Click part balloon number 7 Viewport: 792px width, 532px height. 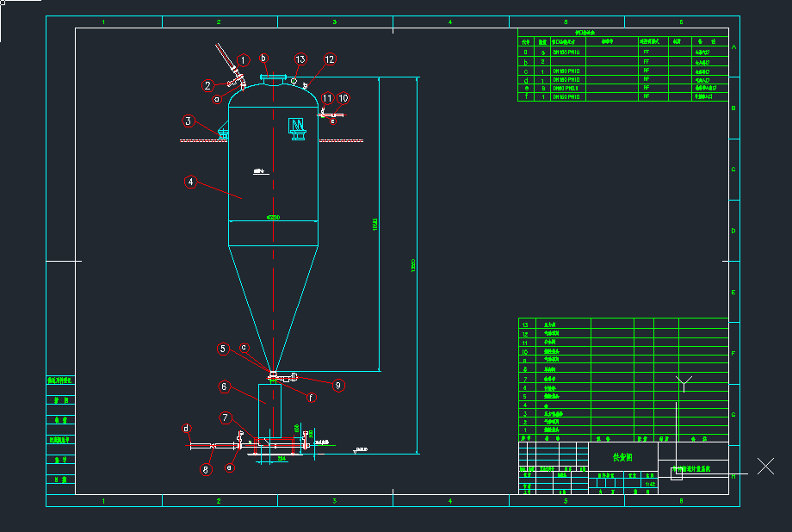tap(226, 418)
